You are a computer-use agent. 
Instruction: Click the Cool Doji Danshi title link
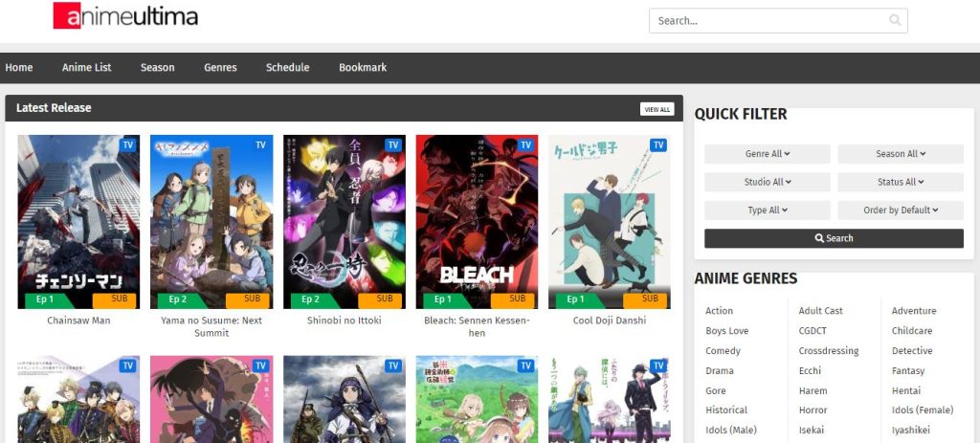coord(610,321)
